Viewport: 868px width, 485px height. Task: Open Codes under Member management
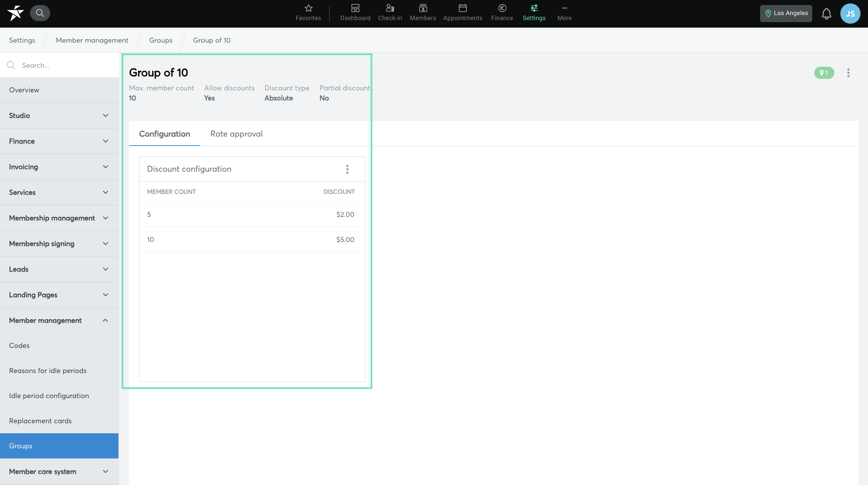coord(59,345)
